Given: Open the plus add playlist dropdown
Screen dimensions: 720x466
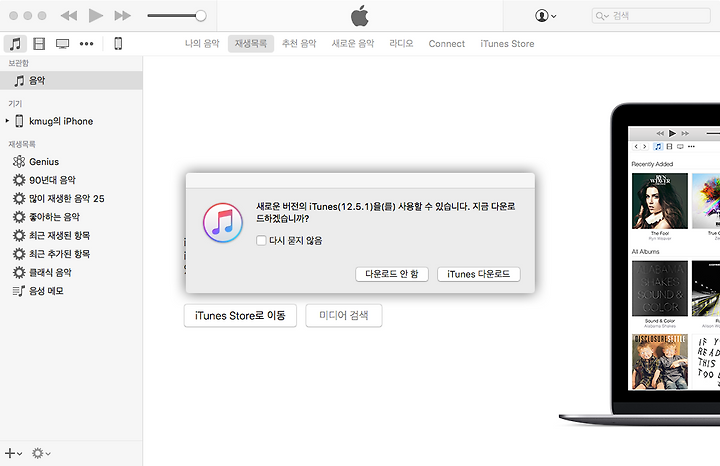Looking at the screenshot, I should 13,453.
